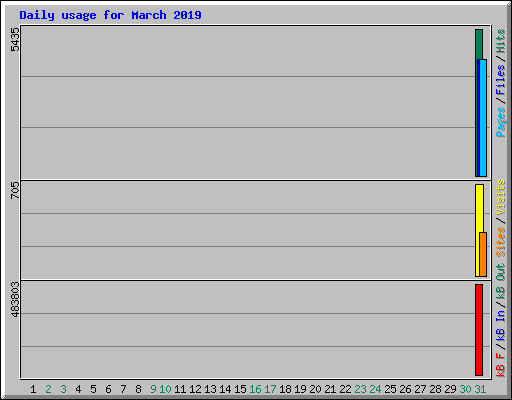Click the orange Sites bar for day 31

(x=483, y=254)
